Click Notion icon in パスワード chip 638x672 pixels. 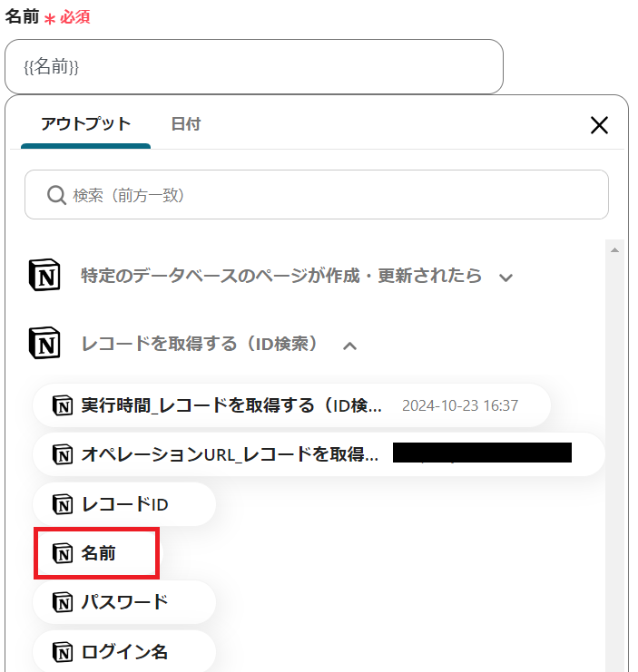click(63, 602)
